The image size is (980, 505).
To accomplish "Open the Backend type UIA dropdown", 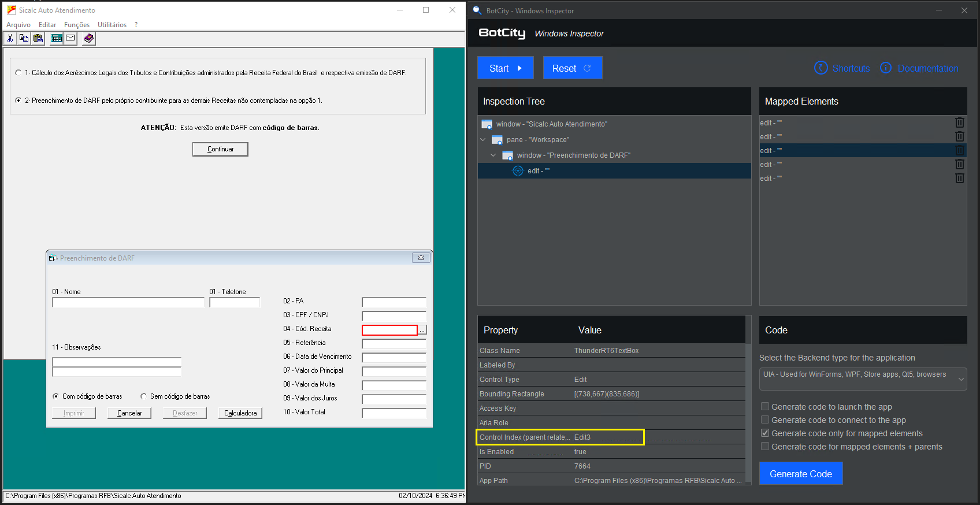I will pyautogui.click(x=863, y=379).
